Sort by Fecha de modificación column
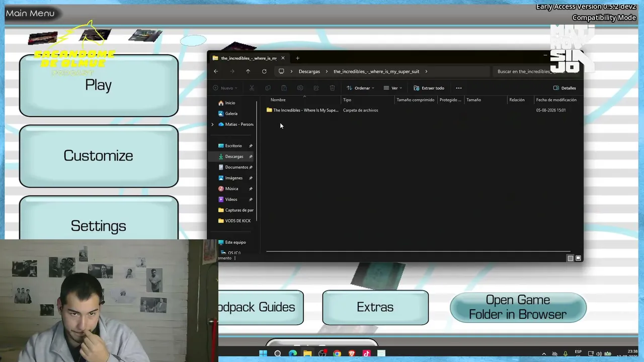Viewport: 644px width, 362px height. pos(556,100)
